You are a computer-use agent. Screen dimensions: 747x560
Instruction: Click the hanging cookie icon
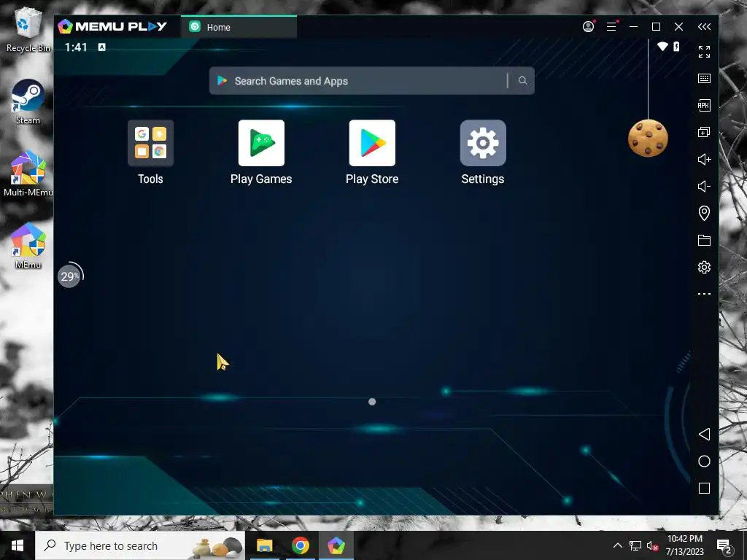pyautogui.click(x=648, y=138)
